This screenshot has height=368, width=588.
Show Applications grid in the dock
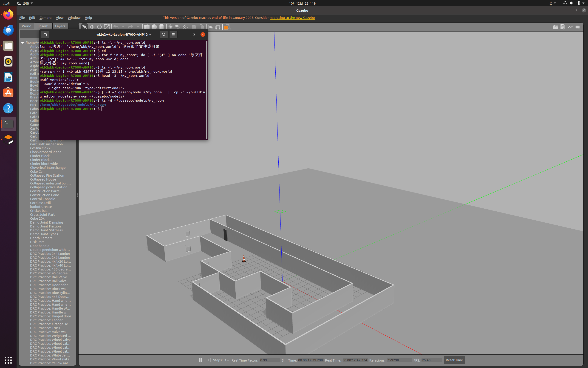[x=8, y=360]
